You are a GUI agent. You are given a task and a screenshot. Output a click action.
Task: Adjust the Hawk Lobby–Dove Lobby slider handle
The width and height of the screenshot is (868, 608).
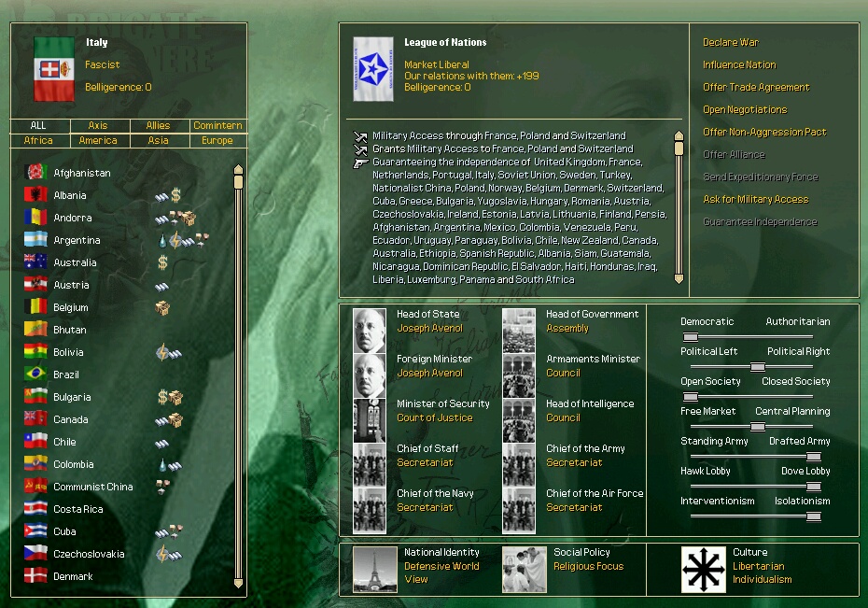814,487
